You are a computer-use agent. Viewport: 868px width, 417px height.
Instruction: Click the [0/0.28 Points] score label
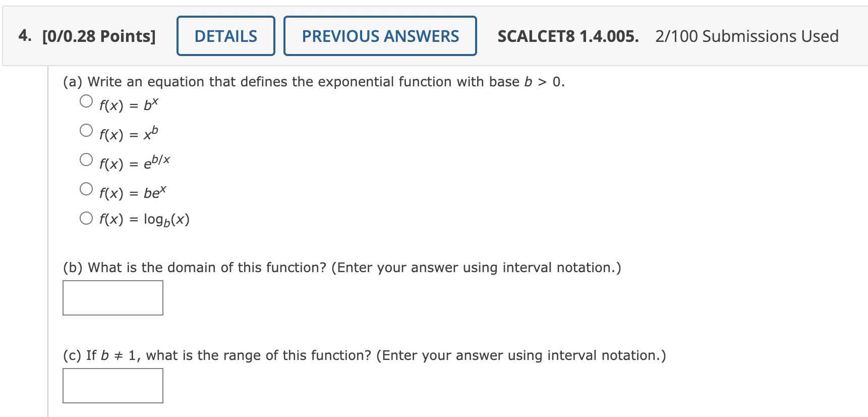pyautogui.click(x=99, y=35)
